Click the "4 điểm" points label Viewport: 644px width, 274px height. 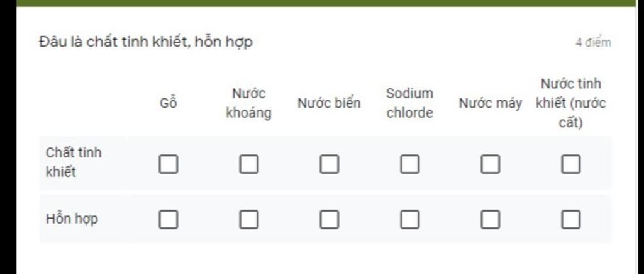click(x=592, y=43)
